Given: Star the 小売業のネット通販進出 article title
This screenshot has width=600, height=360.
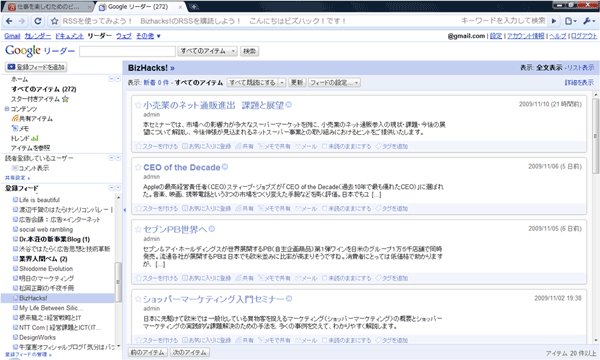Looking at the screenshot, I should point(138,105).
